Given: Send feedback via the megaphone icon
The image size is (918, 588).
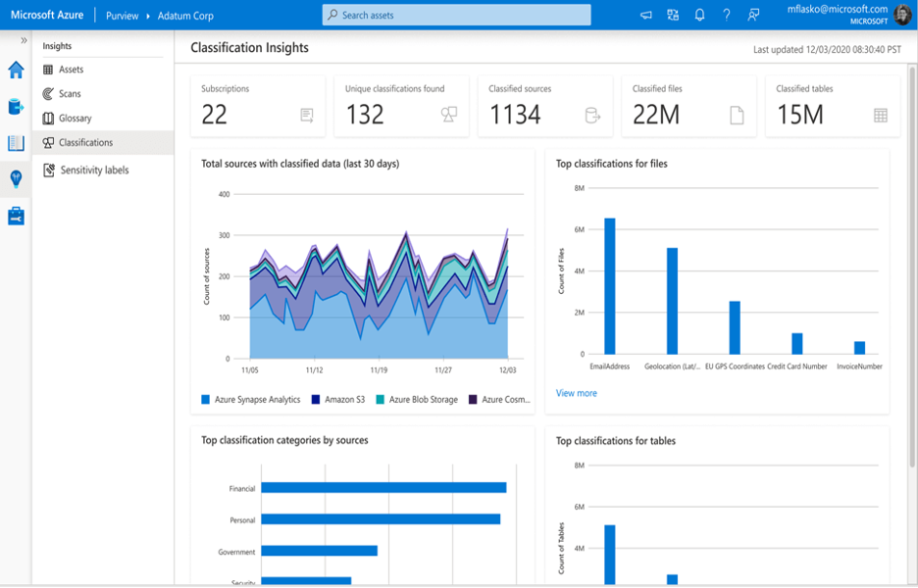Looking at the screenshot, I should 646,15.
